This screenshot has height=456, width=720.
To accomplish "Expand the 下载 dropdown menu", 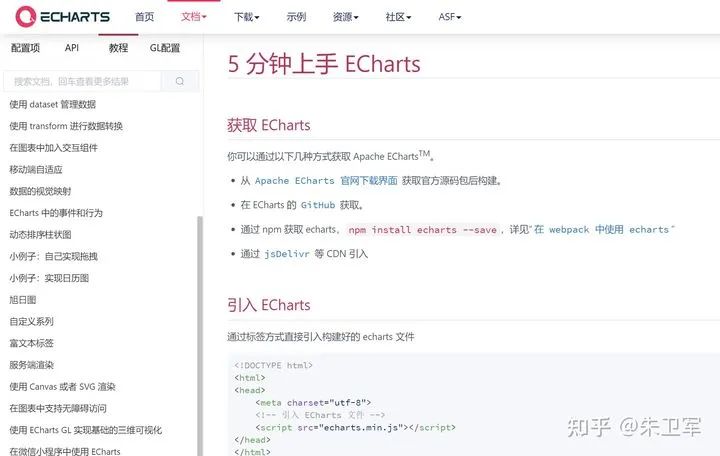I will pos(247,17).
